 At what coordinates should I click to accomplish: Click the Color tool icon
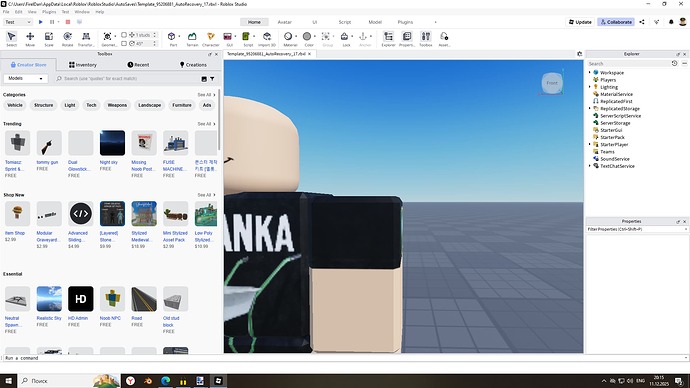pyautogui.click(x=307, y=37)
